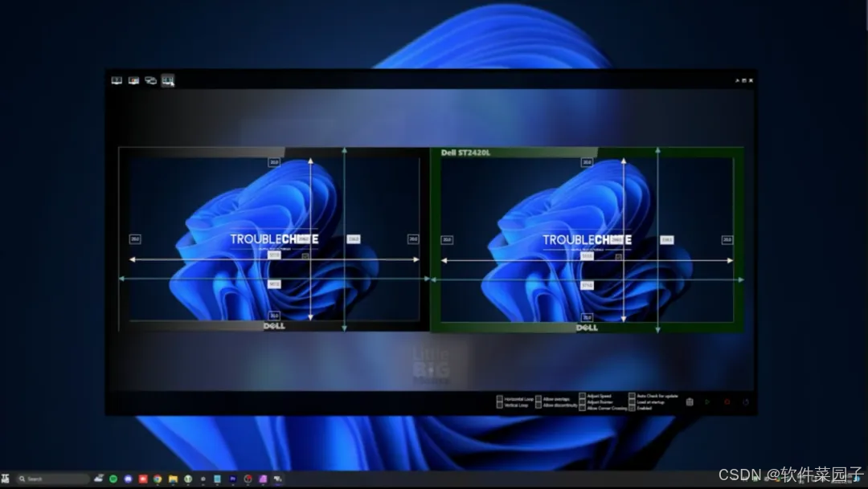Toggle the Enabled checkbox
Screen dimensions: 868x489
coord(632,408)
